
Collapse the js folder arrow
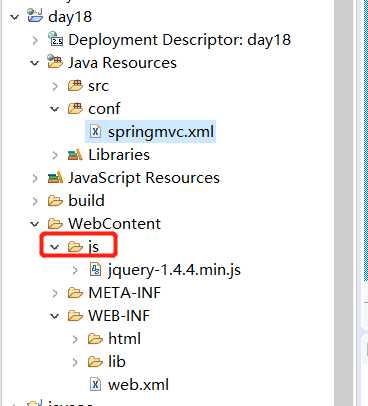(x=55, y=247)
